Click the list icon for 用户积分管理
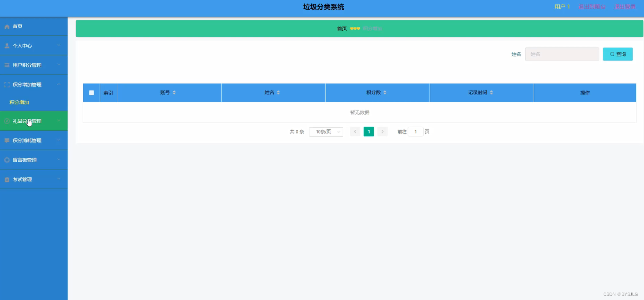The height and width of the screenshot is (300, 644). click(x=7, y=65)
